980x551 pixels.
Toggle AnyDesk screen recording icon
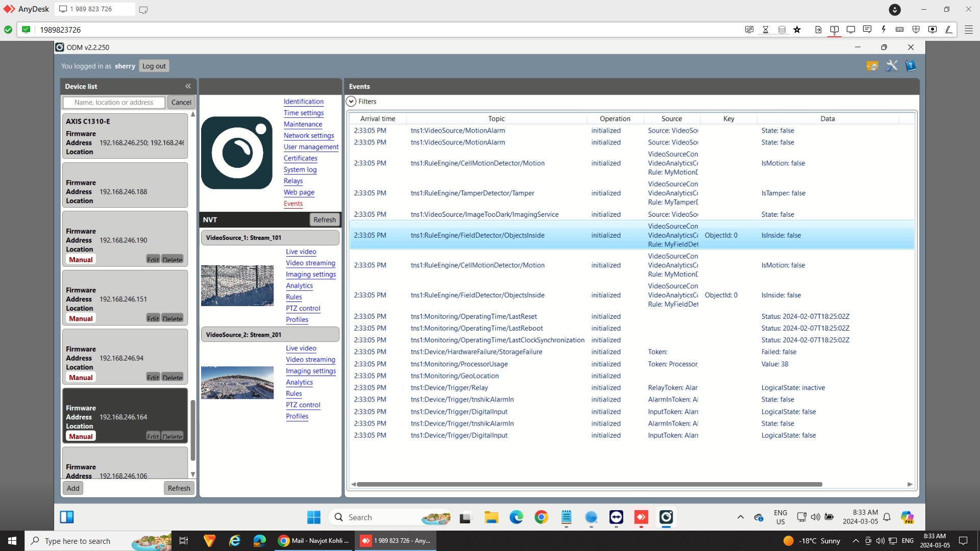point(932,30)
